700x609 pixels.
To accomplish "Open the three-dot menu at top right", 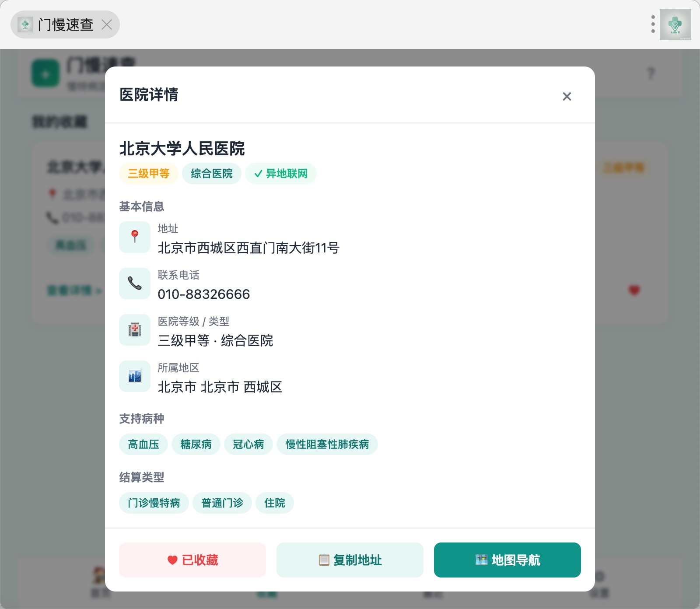I will click(653, 24).
